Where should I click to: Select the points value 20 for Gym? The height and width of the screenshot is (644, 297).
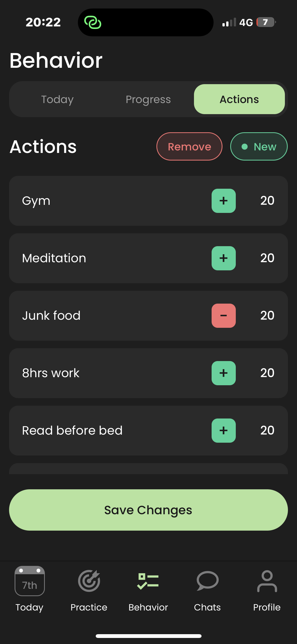(x=267, y=201)
